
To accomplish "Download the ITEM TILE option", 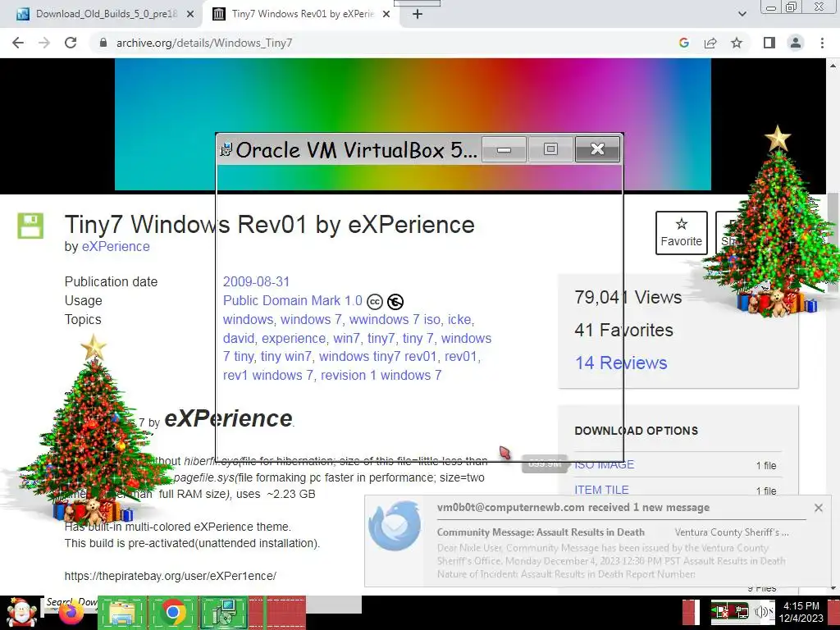I will click(601, 490).
